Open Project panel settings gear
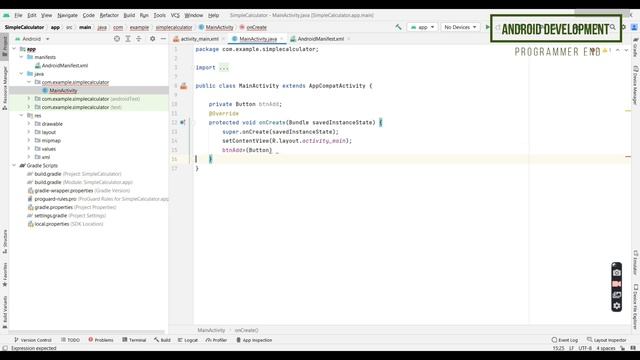This screenshot has height=360, width=640. [152, 38]
